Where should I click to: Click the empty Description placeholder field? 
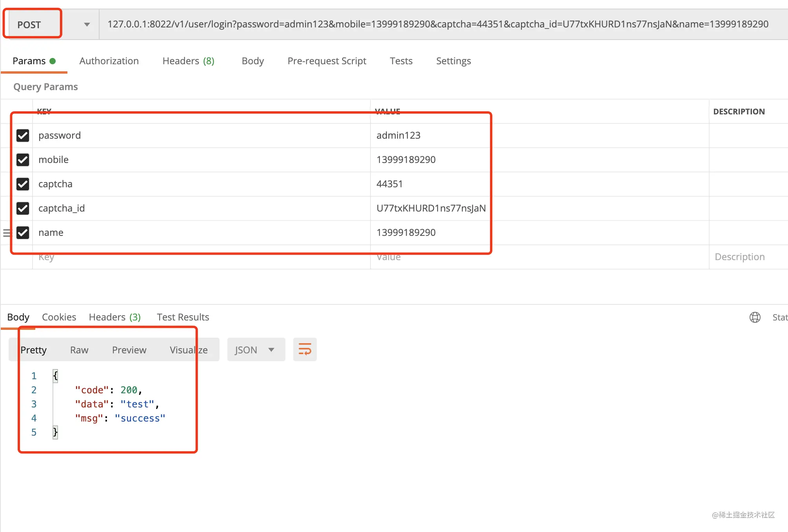pyautogui.click(x=748, y=257)
